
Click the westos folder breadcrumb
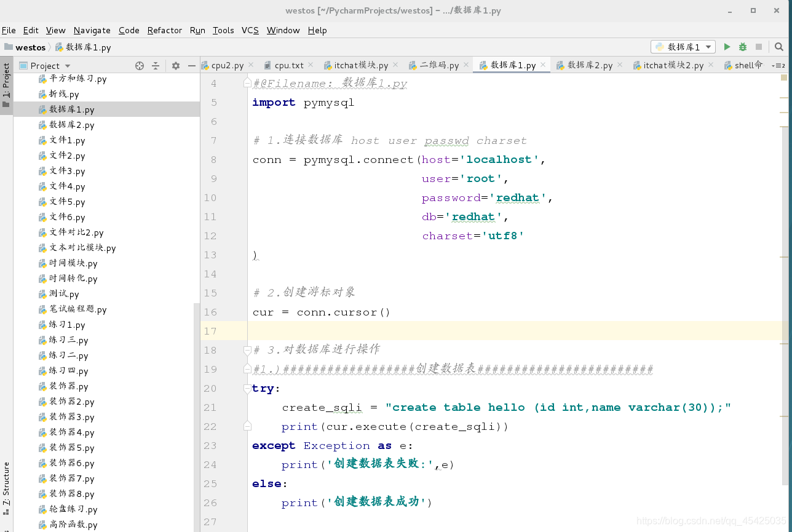[25, 47]
